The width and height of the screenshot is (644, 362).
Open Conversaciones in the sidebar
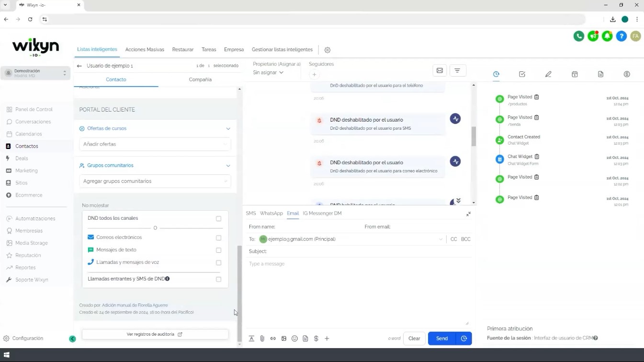point(33,122)
